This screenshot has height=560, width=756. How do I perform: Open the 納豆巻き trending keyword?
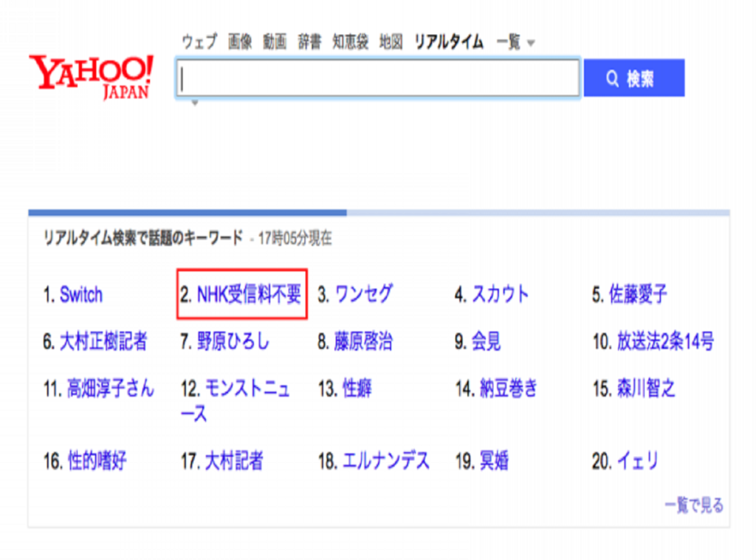pyautogui.click(x=509, y=389)
